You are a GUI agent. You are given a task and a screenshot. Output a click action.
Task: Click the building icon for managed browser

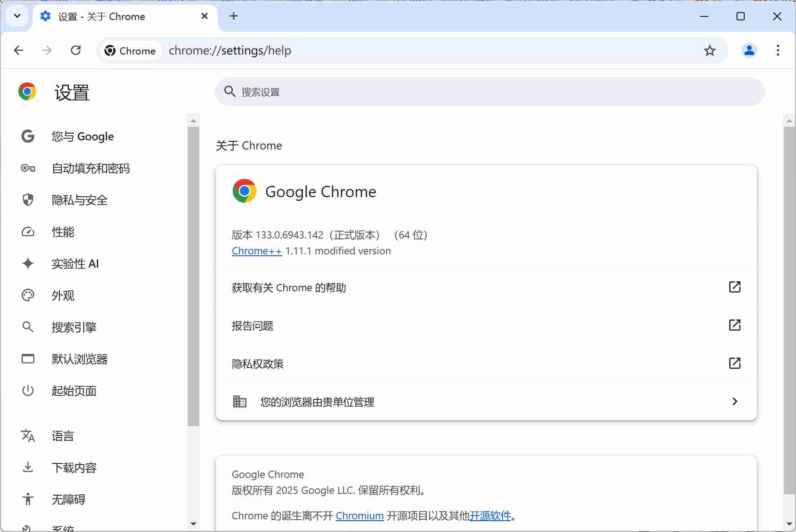coord(240,402)
